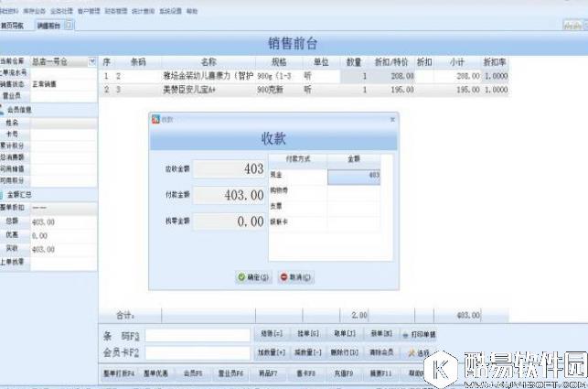Close the 收款 payment dialog with its X

(392, 119)
